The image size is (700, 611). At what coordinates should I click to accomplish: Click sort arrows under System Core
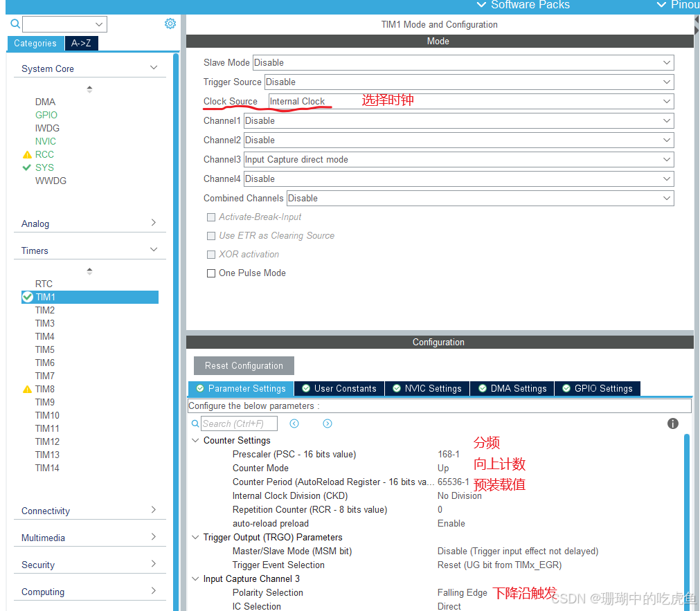tap(90, 89)
